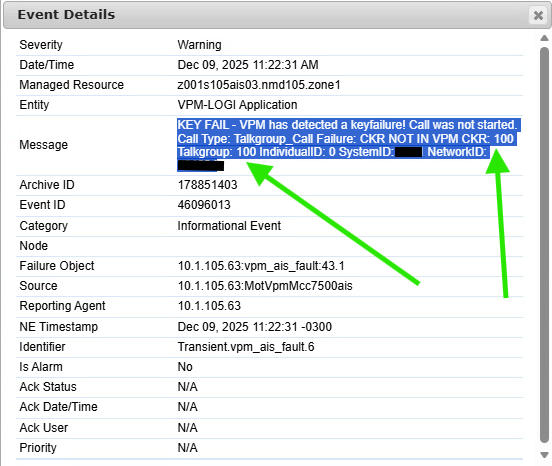The image size is (552, 466).
Task: Click the Severity field label
Action: 41,45
